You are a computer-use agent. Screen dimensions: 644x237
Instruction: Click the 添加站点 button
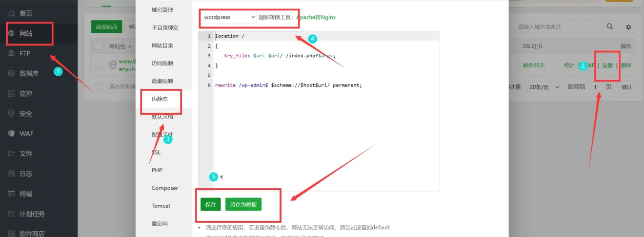click(x=107, y=27)
